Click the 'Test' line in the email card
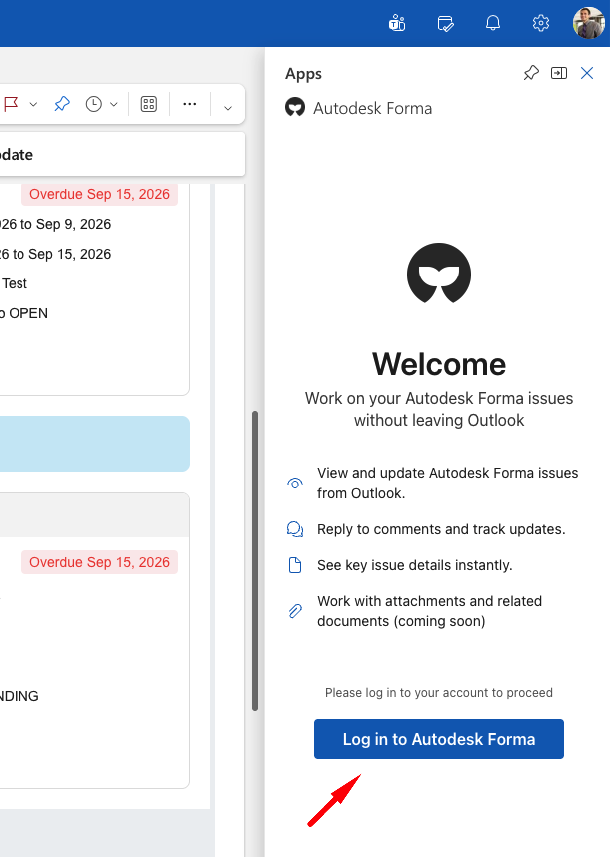The image size is (610, 857). (x=14, y=283)
